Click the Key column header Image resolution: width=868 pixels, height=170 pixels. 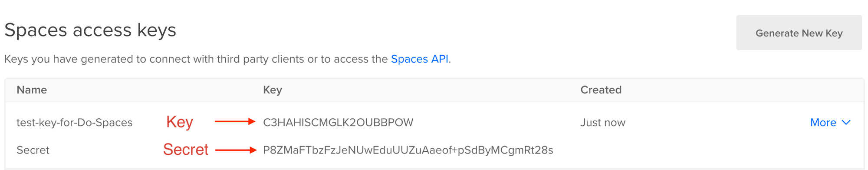click(273, 90)
